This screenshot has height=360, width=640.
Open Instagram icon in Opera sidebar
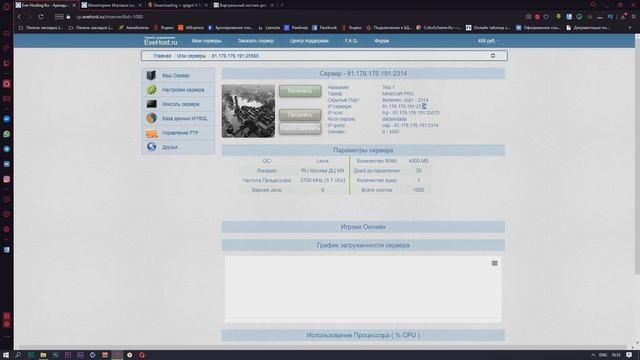click(x=7, y=179)
